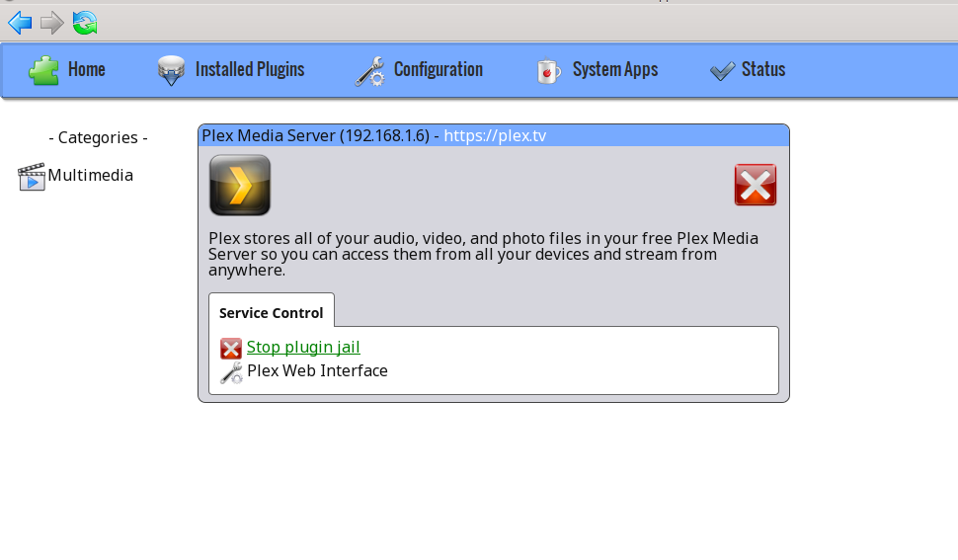Select the Service Control tab
The image size is (958, 560).
point(272,313)
